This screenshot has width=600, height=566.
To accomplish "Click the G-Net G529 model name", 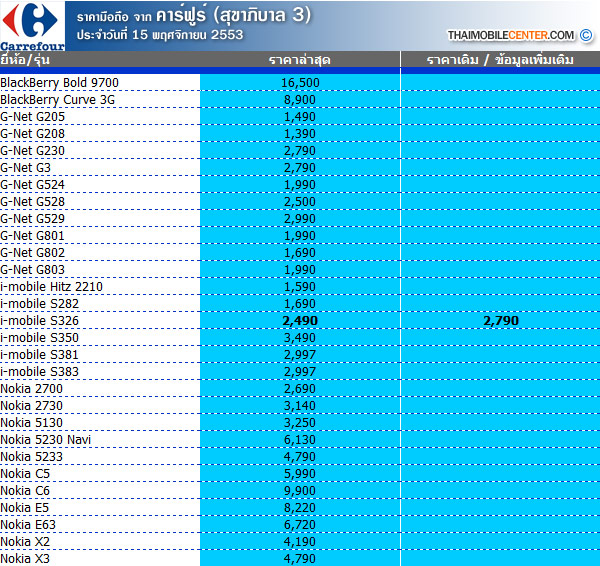I will (x=33, y=219).
